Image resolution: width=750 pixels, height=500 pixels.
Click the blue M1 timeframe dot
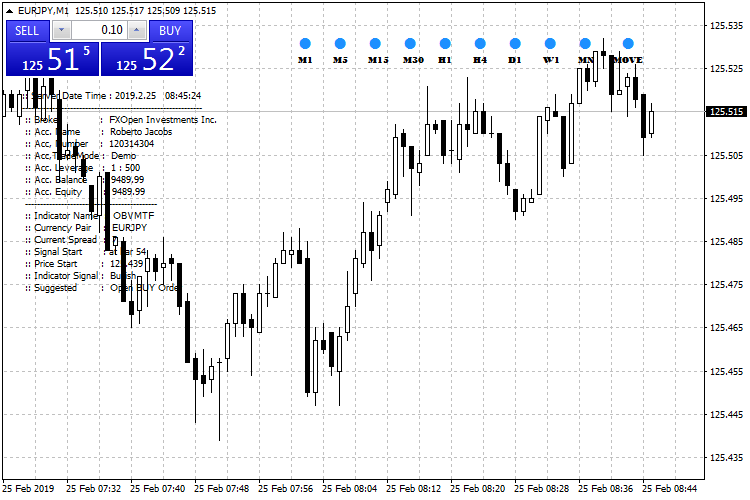[x=305, y=44]
